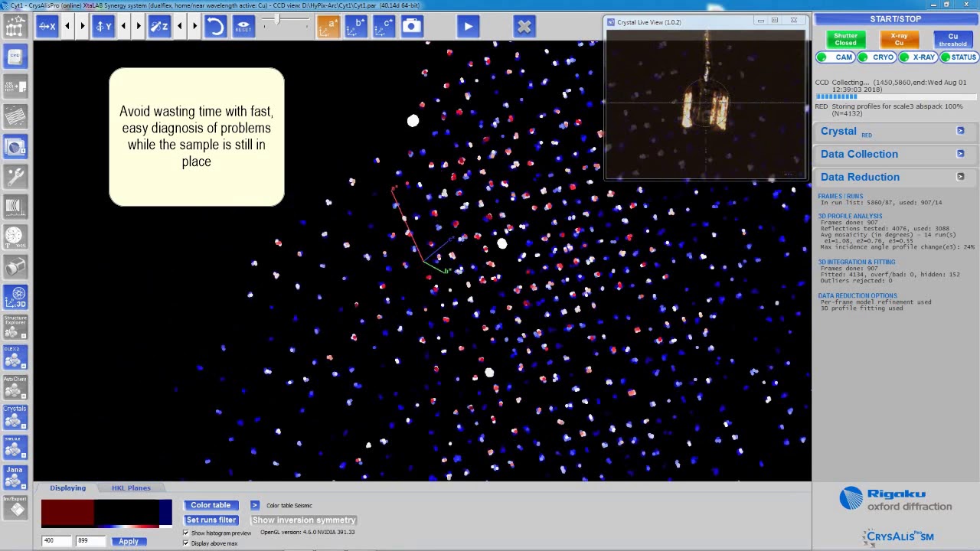Switch to the Displaying tab

pos(68,487)
